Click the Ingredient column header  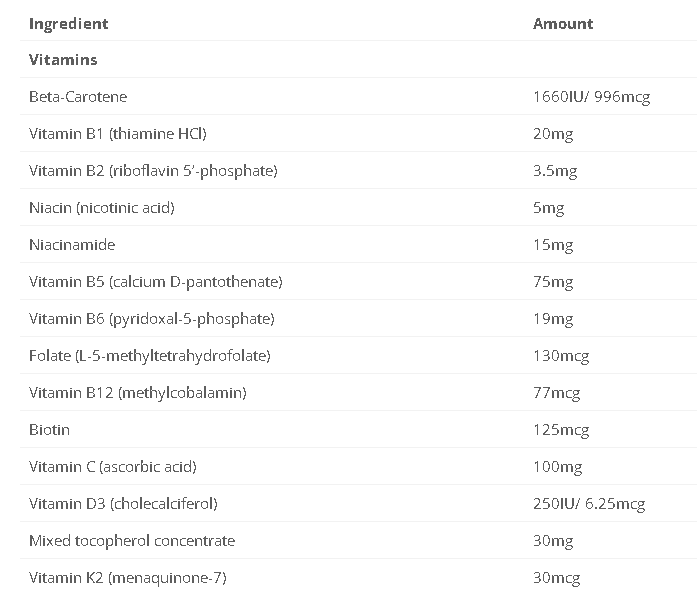(68, 23)
